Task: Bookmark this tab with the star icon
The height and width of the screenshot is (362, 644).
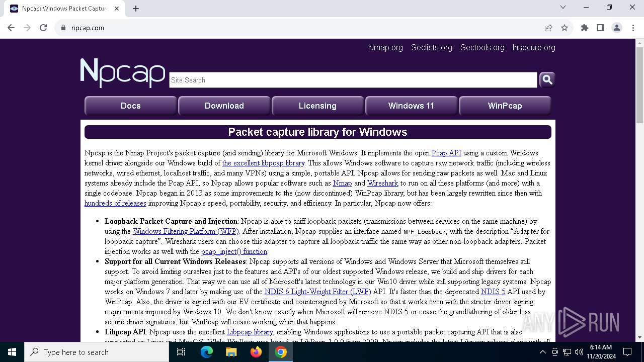Action: (x=565, y=28)
